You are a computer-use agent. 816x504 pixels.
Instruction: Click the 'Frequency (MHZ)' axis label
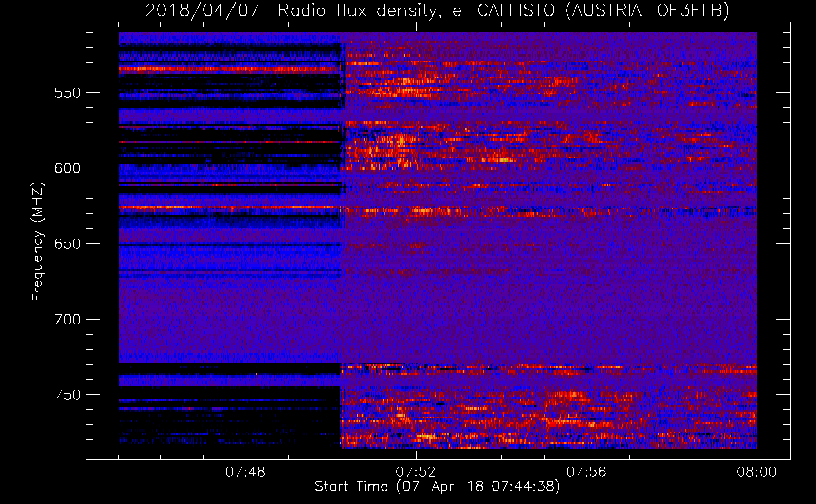(x=38, y=241)
